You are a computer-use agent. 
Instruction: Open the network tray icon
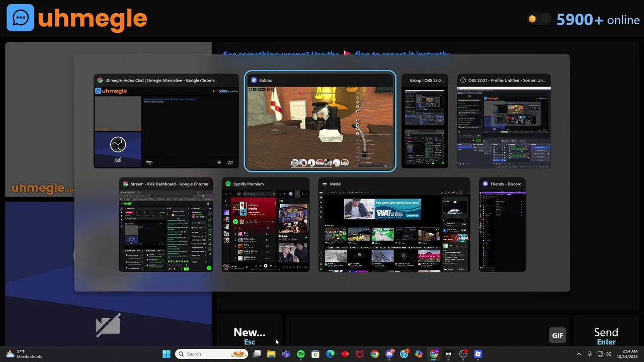600,354
